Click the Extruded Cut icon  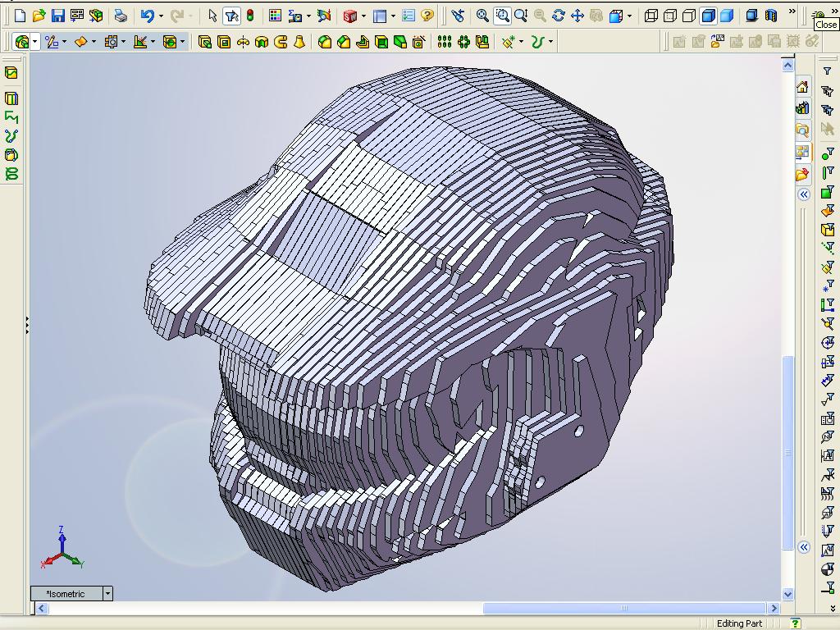224,41
